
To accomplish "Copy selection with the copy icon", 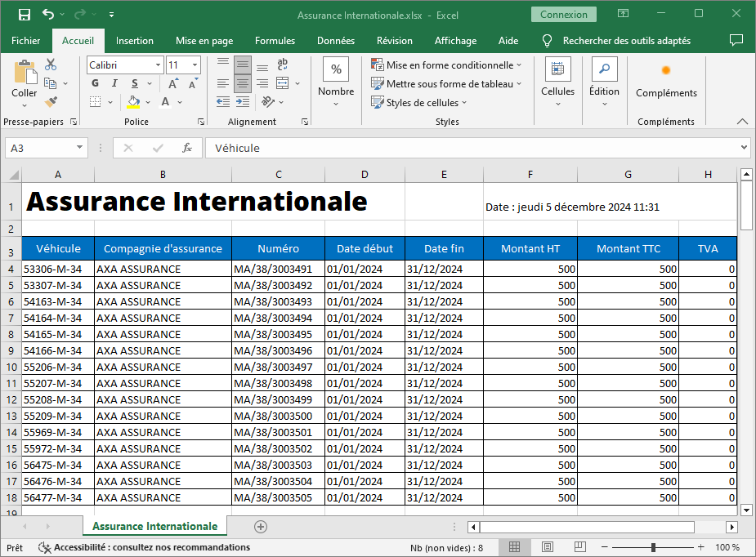I will click(x=50, y=83).
